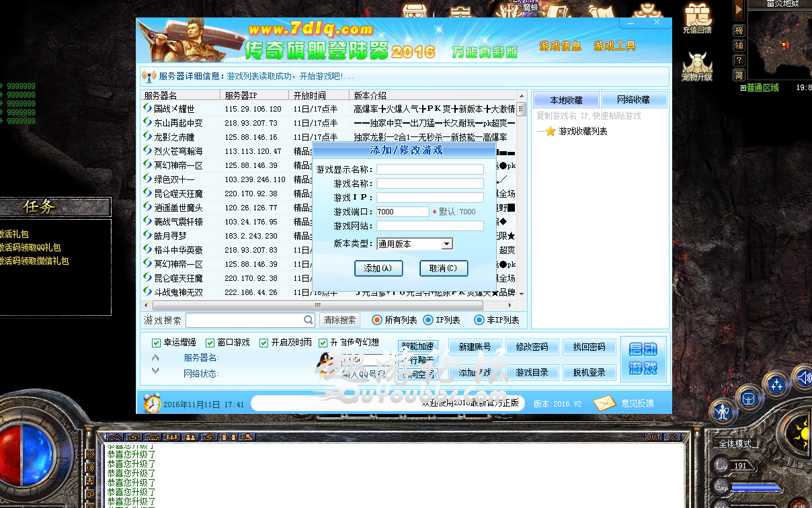
Task: Click the 启动游戏 launch button
Action: point(643,359)
